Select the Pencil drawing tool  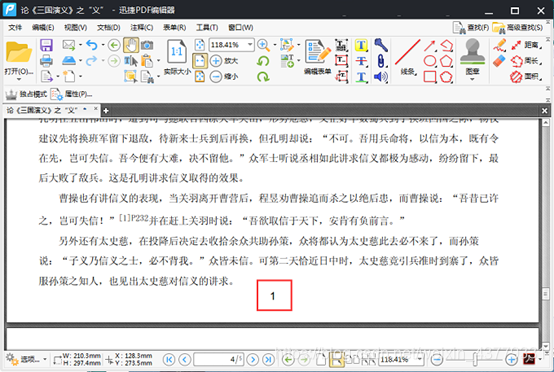tap(500, 45)
